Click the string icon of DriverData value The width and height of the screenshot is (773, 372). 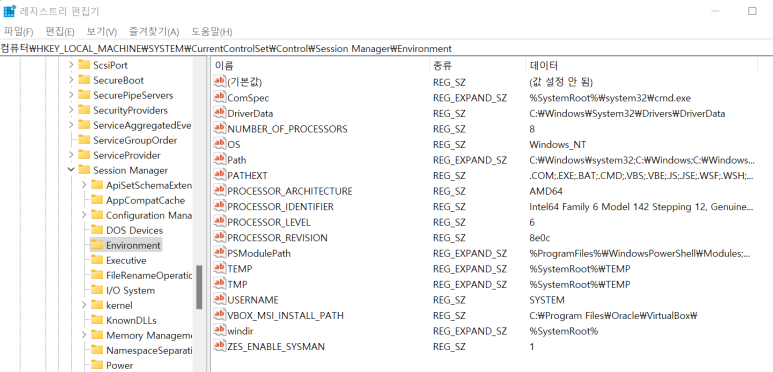220,113
